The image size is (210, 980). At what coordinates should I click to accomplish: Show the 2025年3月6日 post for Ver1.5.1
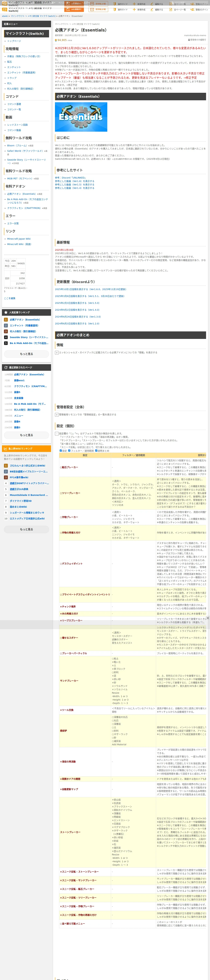pos(90,296)
